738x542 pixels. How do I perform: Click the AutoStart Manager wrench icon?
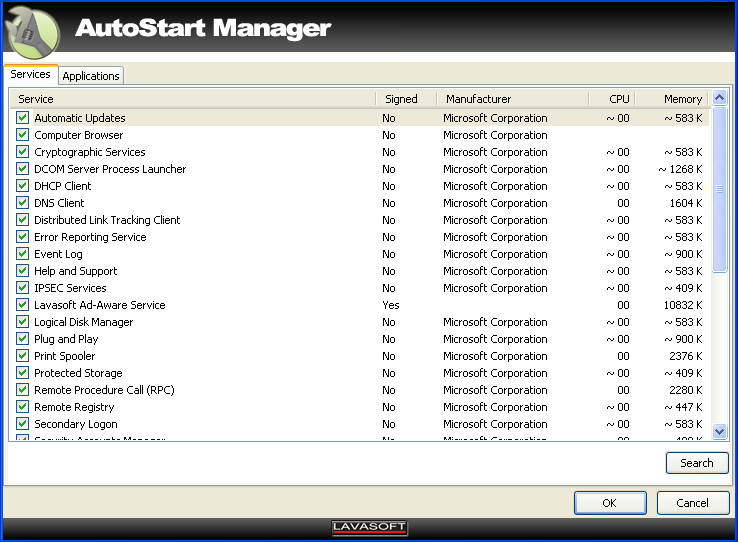32,33
